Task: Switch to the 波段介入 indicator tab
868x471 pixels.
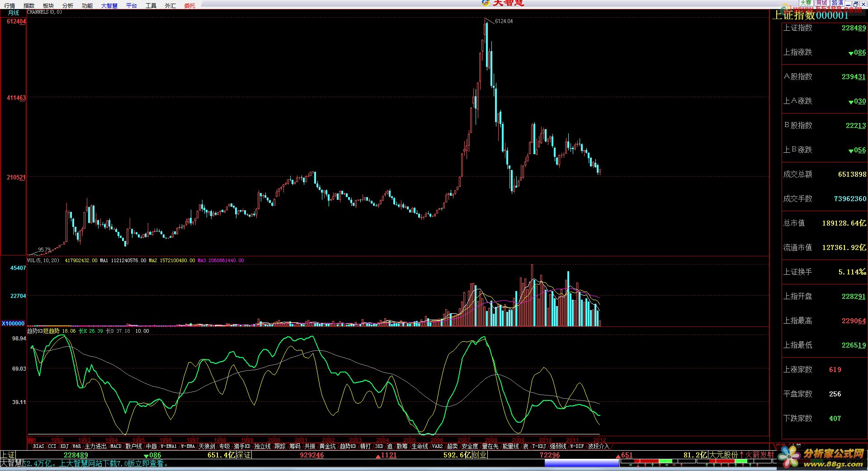Action: tap(599, 446)
